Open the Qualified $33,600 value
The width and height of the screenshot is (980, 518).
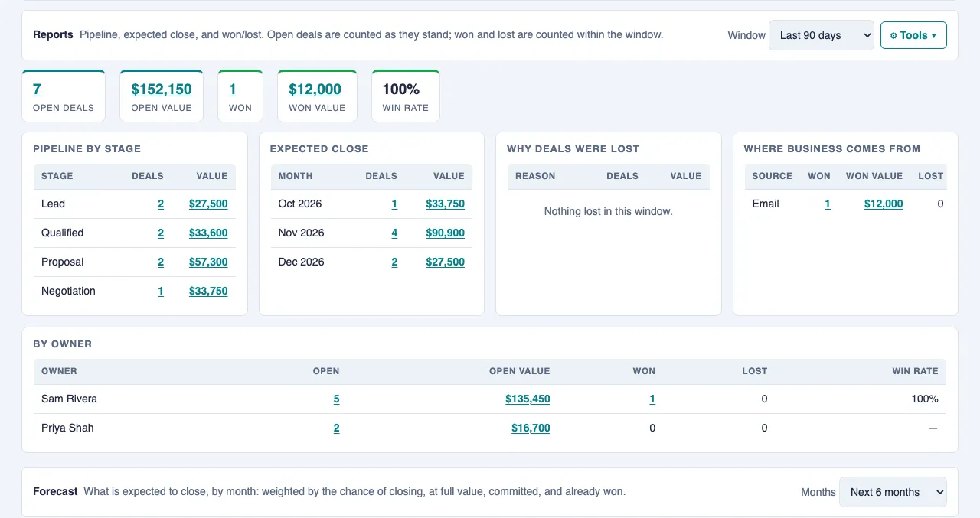coord(208,233)
